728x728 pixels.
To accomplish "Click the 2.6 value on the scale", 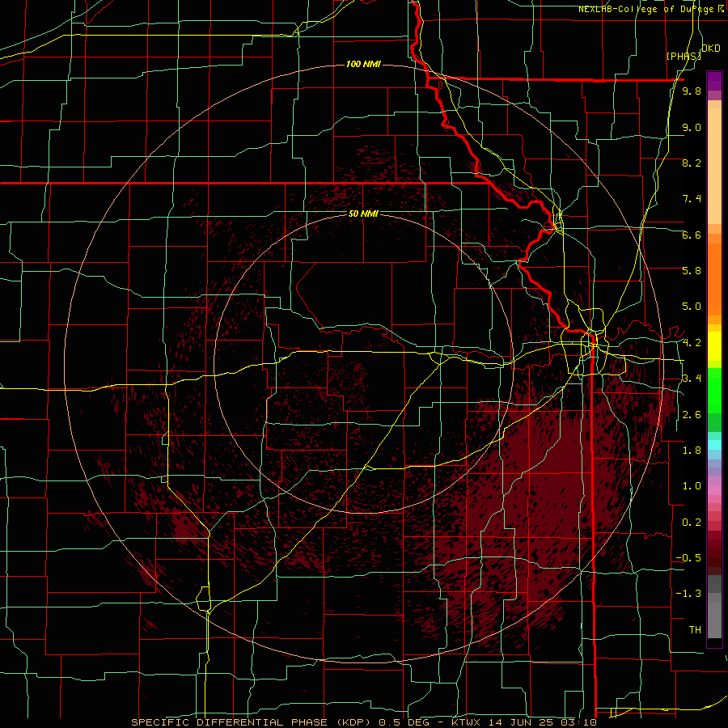I will 692,415.
